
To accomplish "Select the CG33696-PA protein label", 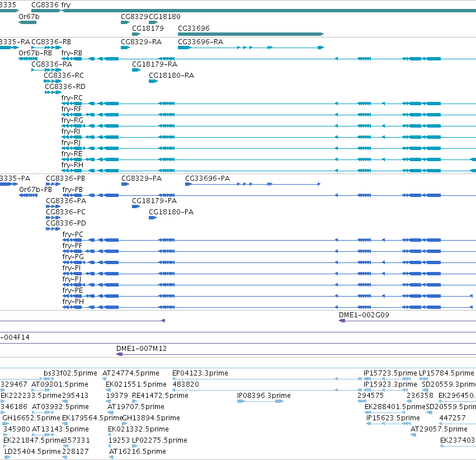I will pyautogui.click(x=208, y=178).
